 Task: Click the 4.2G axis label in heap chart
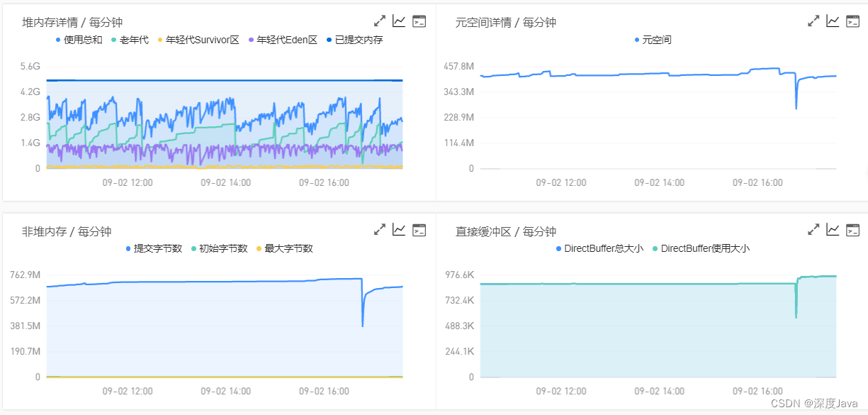pos(30,92)
